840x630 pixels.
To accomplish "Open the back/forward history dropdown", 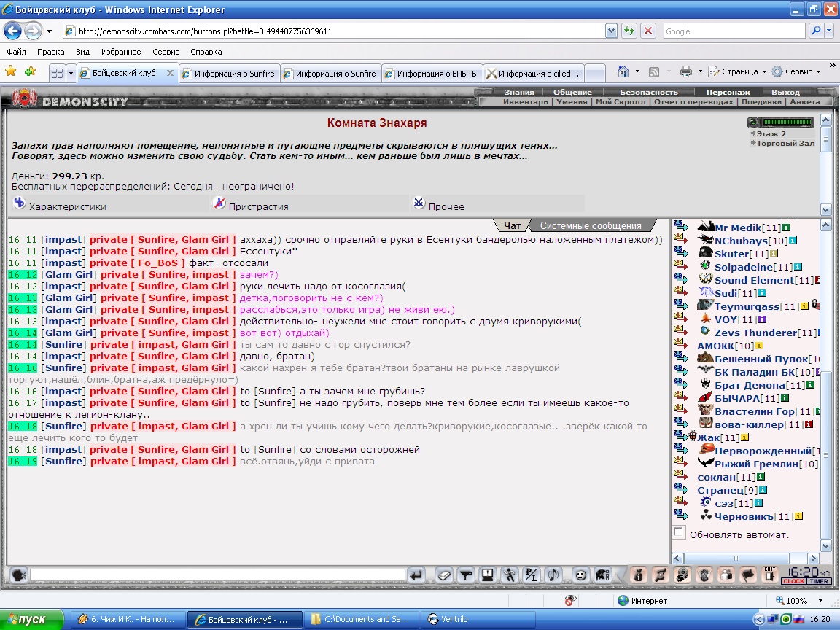I will 50,31.
